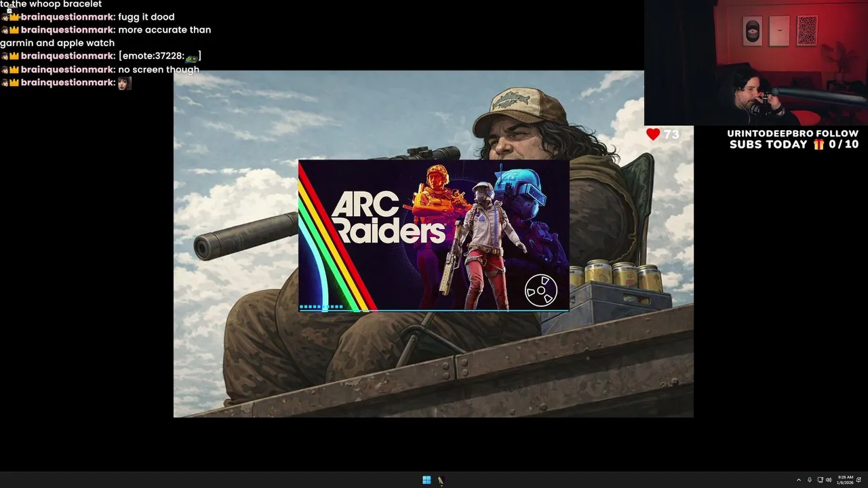Click the ARC Raiders taskbar icon

point(441,480)
